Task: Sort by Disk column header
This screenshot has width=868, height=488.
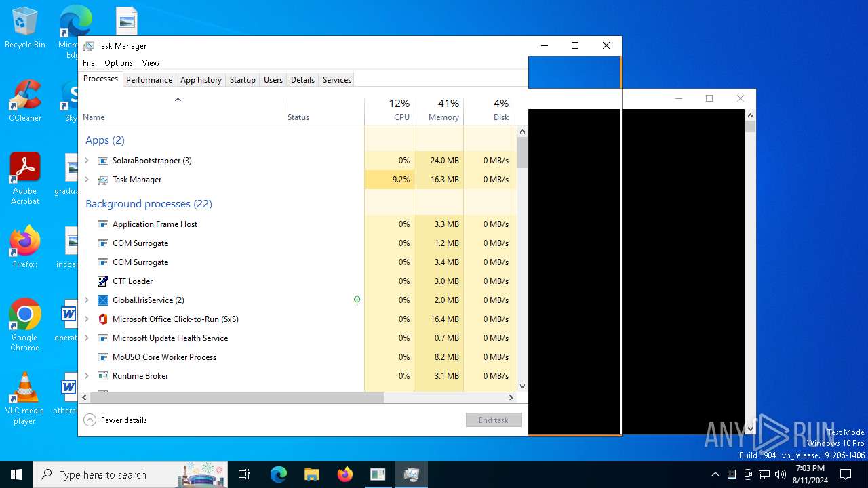Action: (488, 110)
